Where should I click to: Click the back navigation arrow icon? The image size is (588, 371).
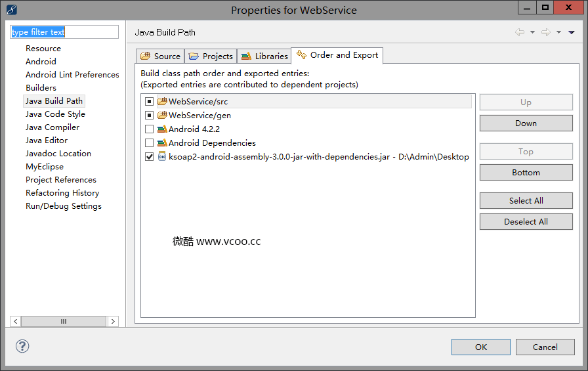(520, 32)
